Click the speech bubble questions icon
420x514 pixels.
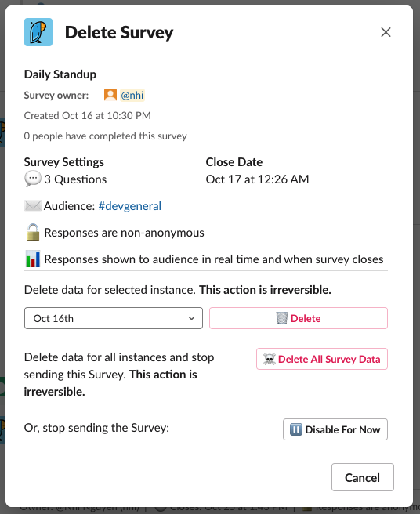coord(33,179)
